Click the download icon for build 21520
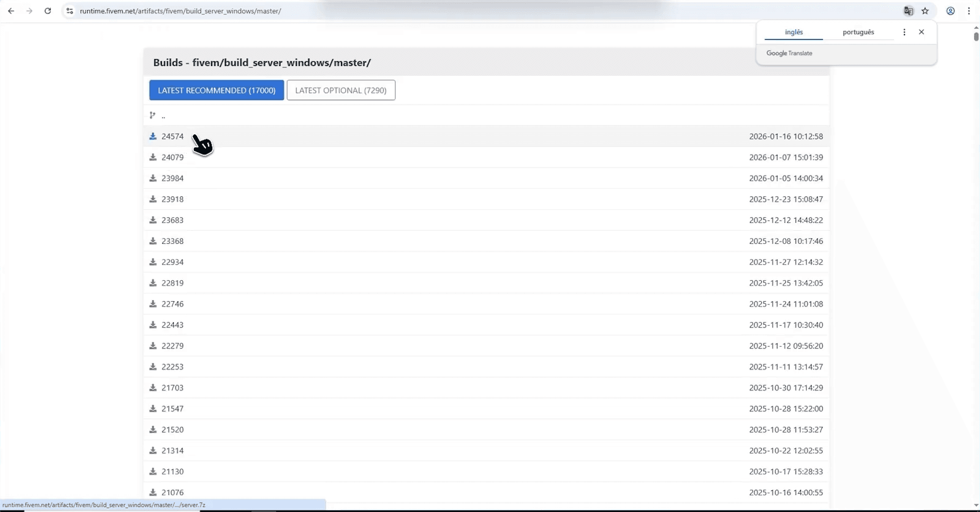Image resolution: width=980 pixels, height=512 pixels. pyautogui.click(x=153, y=430)
